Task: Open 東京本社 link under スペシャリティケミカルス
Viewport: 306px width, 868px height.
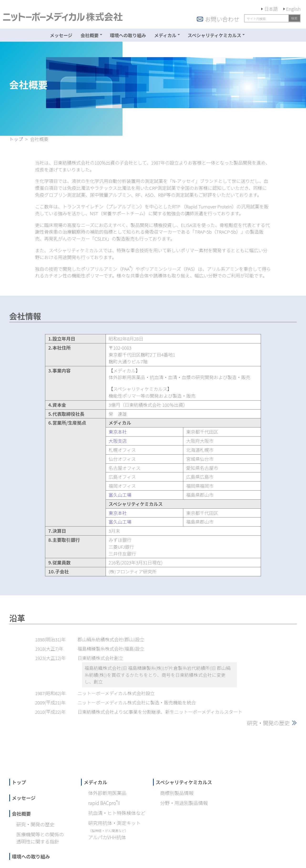Action: (118, 513)
